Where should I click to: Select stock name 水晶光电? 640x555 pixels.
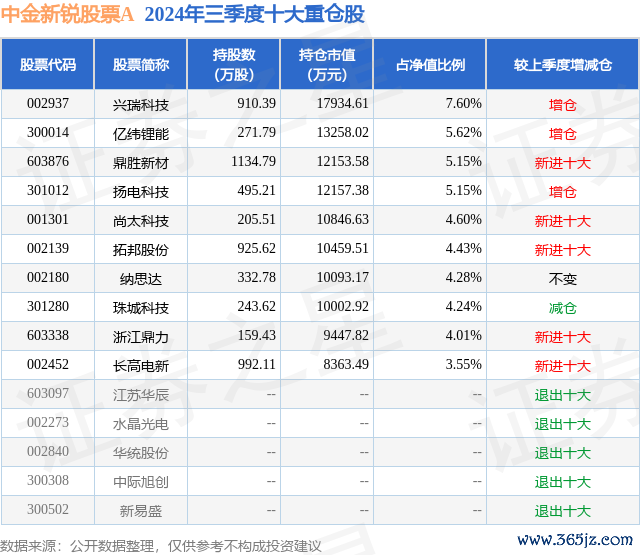point(141,424)
